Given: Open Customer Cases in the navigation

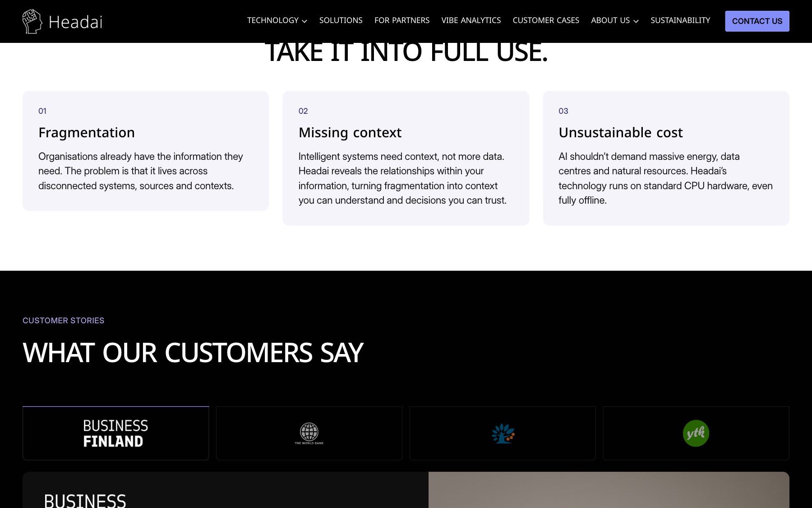Looking at the screenshot, I should click(x=546, y=20).
